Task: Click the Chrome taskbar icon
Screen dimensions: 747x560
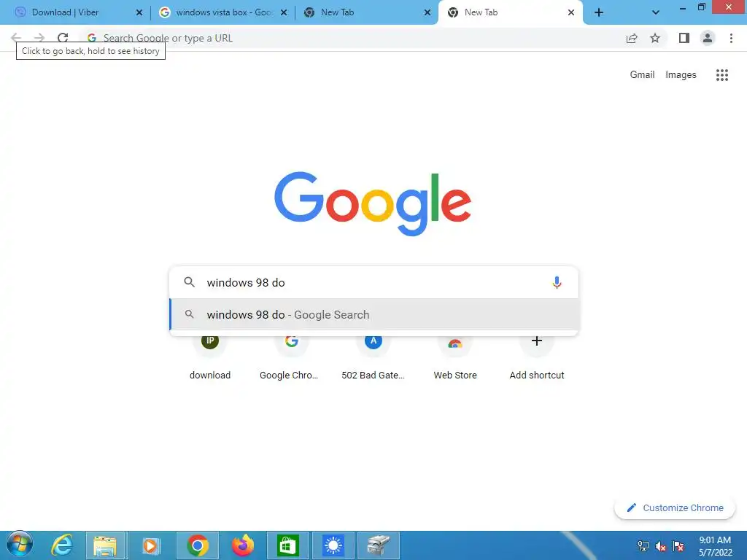Action: pos(198,545)
